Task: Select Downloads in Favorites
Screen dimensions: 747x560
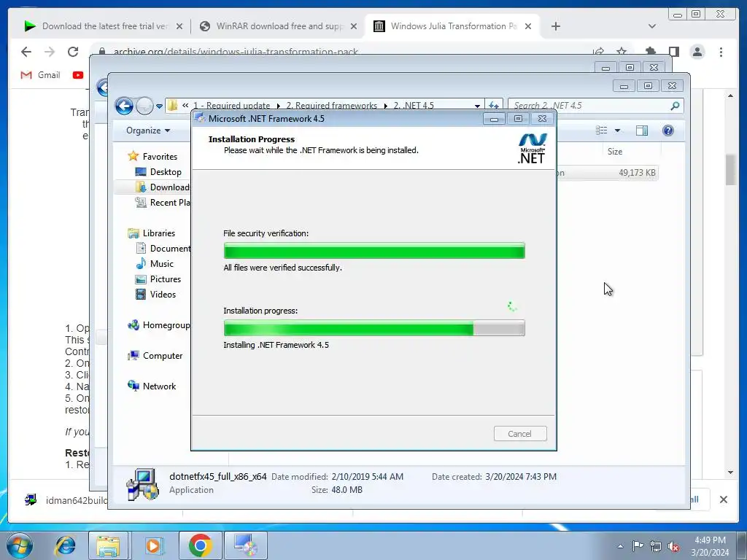Action: 162,187
